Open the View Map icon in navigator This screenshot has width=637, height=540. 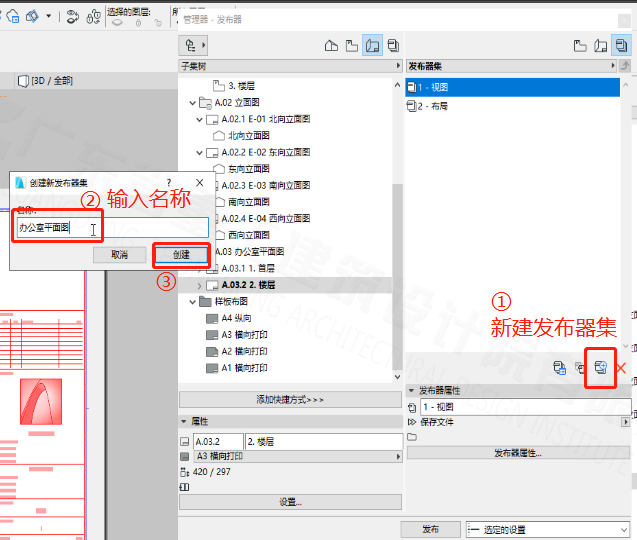(351, 45)
